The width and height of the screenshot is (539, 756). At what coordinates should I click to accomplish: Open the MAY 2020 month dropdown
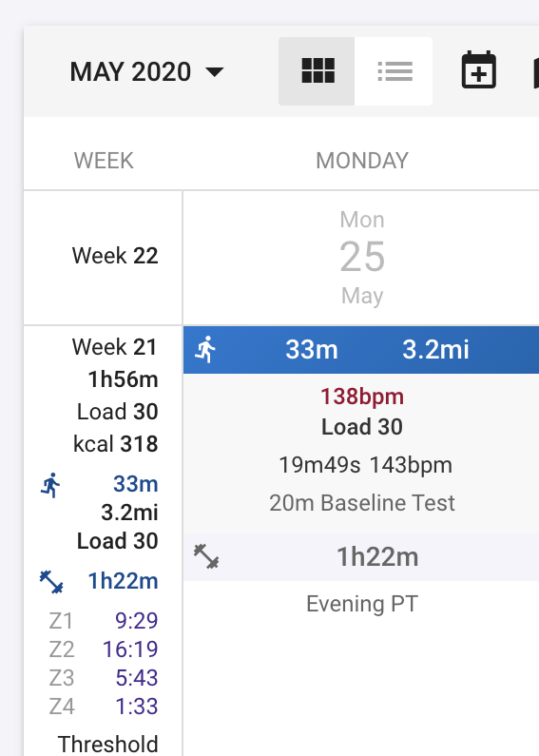(146, 72)
